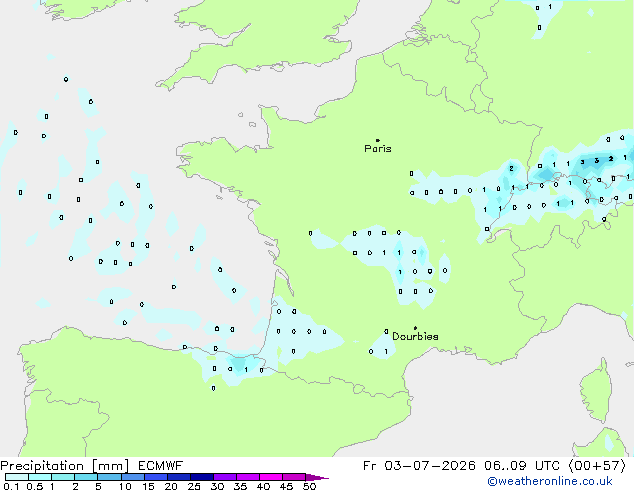
Task: Click the Dourbies location label
Action: (x=415, y=336)
